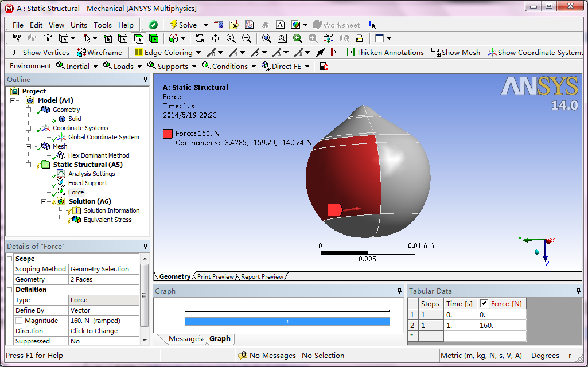Image resolution: width=588 pixels, height=367 pixels.
Task: Click the Magnitude 160. N value field
Action: click(x=103, y=321)
